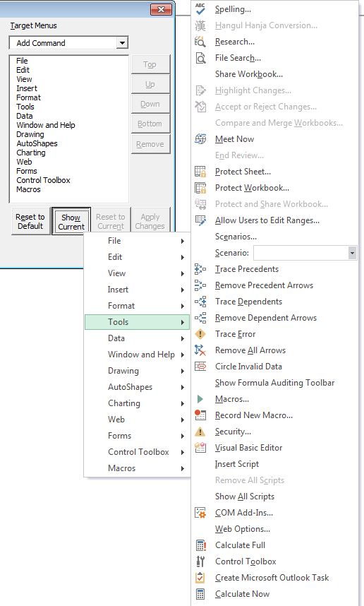Click the Visual Basic Editor icon
Image resolution: width=364 pixels, height=606 pixels.
tap(200, 447)
